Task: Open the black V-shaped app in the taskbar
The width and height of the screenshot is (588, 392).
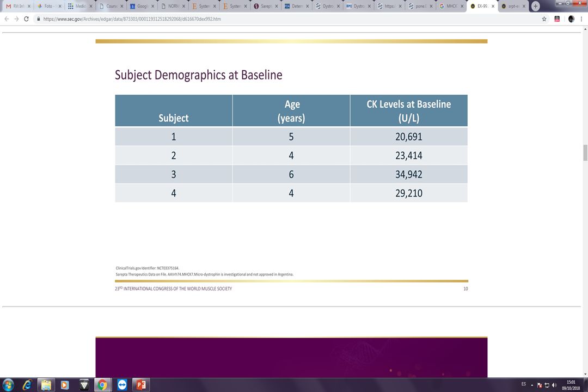Action: point(84,384)
